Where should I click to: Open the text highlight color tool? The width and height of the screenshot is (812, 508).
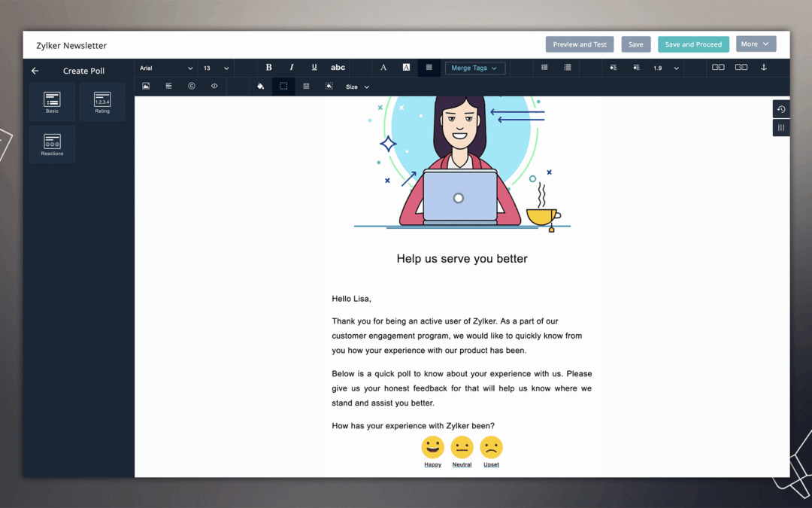[406, 68]
